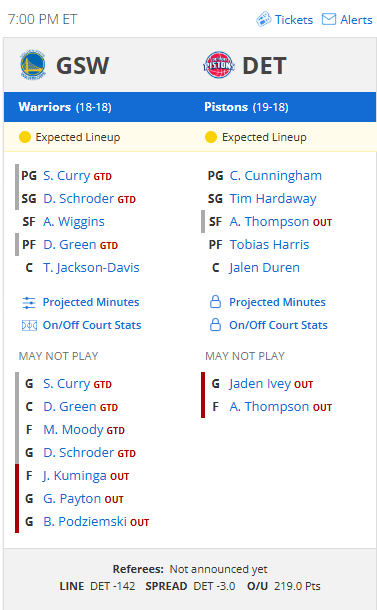
Task: Click the Pistons (19-18) team header
Action: (246, 107)
